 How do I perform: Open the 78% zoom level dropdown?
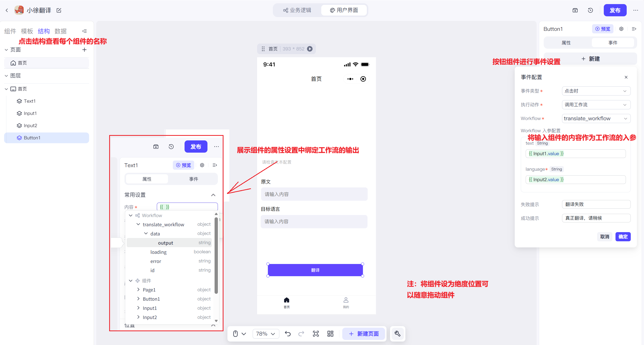[x=265, y=334]
